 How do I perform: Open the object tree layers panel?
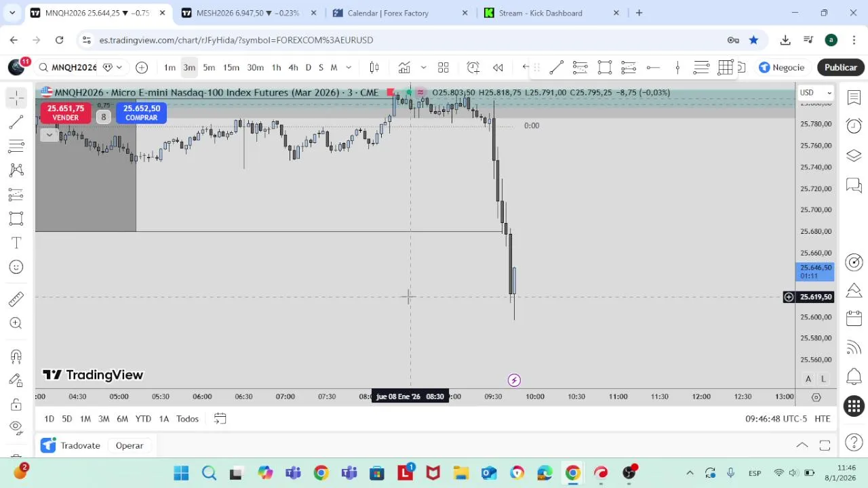pos(854,156)
